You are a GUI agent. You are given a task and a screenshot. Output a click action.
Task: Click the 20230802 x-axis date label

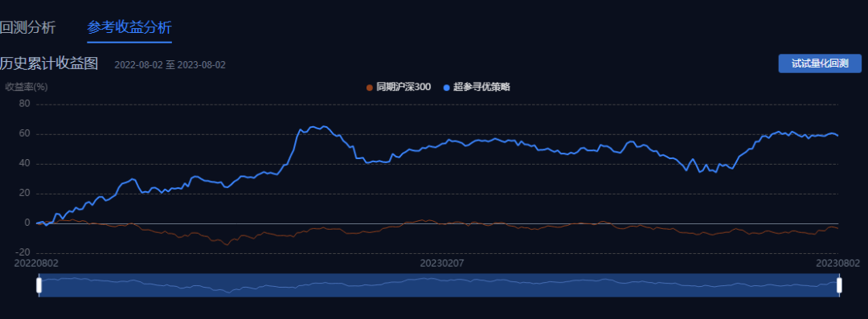tap(838, 263)
